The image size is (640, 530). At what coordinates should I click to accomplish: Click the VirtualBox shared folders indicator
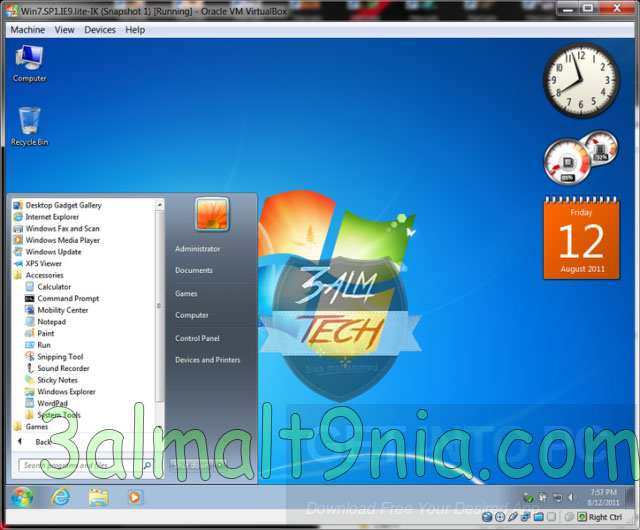[539, 517]
